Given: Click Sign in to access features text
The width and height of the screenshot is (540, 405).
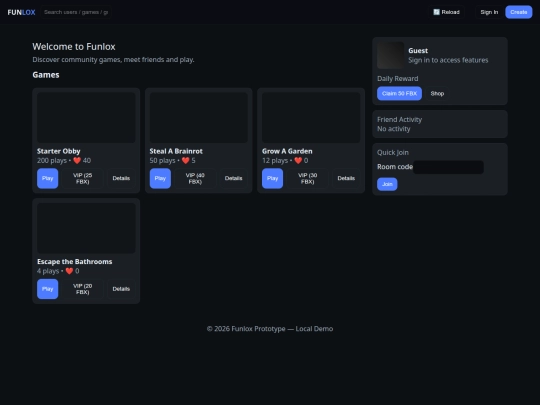Looking at the screenshot, I should pos(448,60).
